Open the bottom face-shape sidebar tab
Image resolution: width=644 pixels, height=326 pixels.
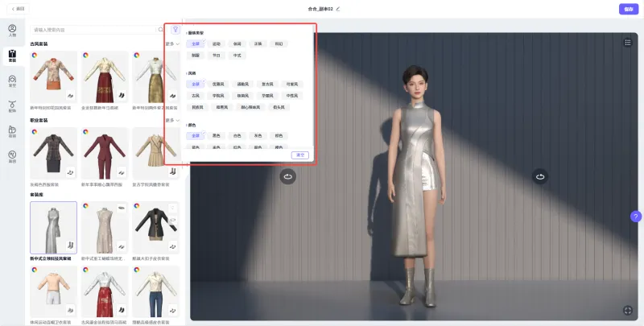click(12, 156)
